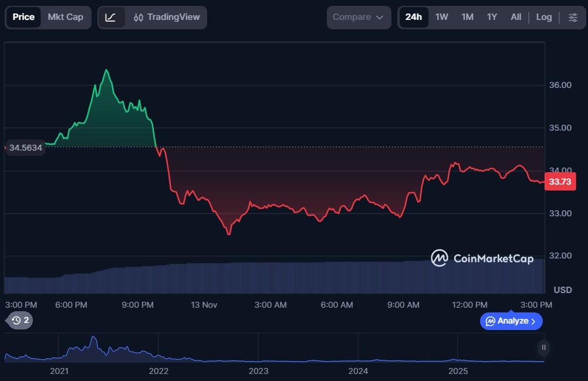Expand the Compare dropdown

point(359,18)
